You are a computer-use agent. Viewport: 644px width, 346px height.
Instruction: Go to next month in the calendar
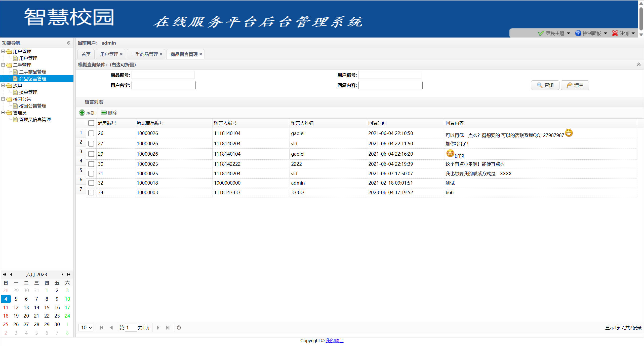(x=62, y=274)
